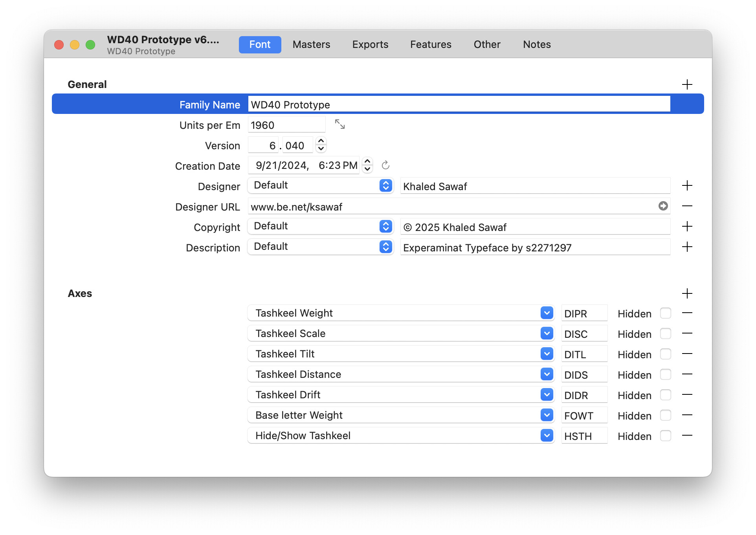Click the Units per Em field
Screen dimensions: 756x535
[x=286, y=125]
